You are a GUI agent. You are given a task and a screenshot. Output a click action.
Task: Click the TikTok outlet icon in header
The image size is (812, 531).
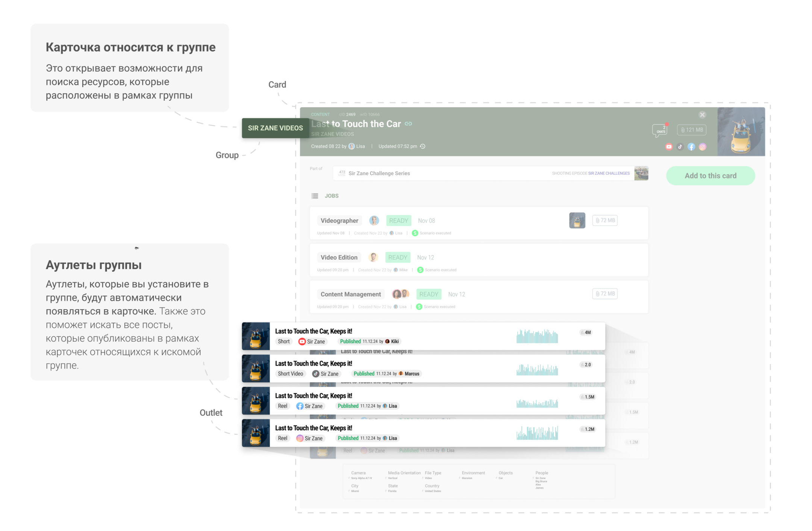tap(680, 147)
